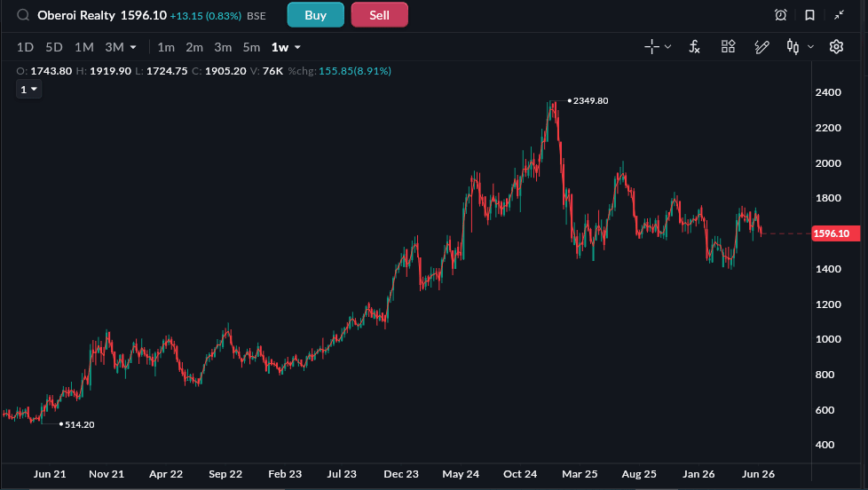The height and width of the screenshot is (490, 868).
Task: Click the Sell button
Action: [379, 15]
